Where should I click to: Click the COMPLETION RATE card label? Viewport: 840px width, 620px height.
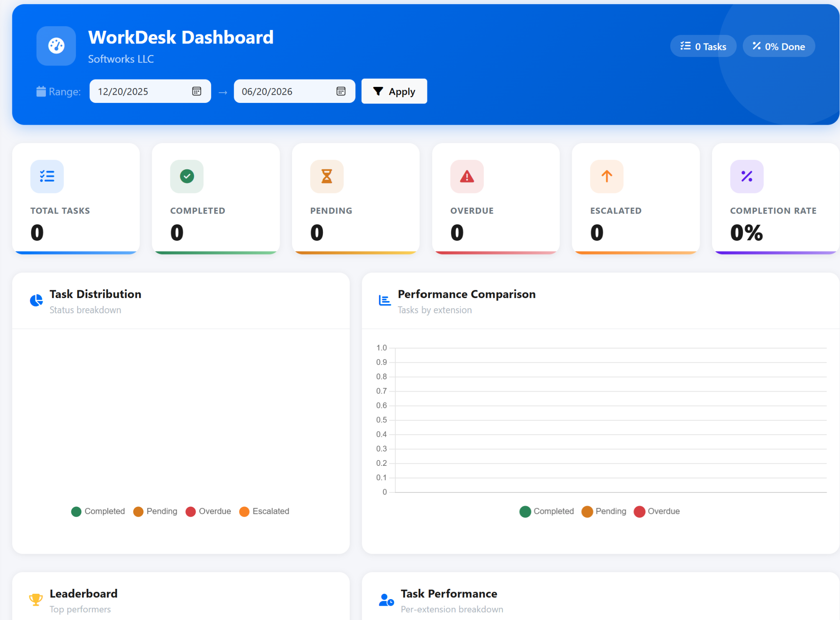click(773, 211)
